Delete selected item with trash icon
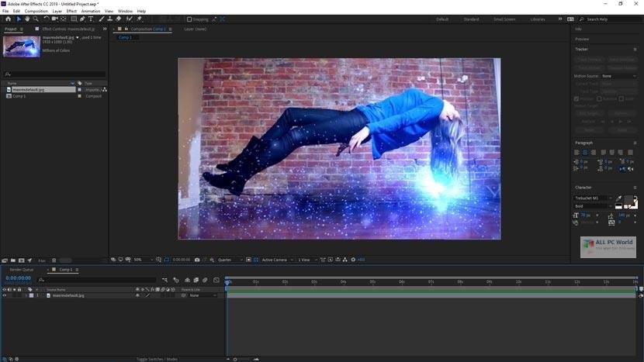 [54, 260]
